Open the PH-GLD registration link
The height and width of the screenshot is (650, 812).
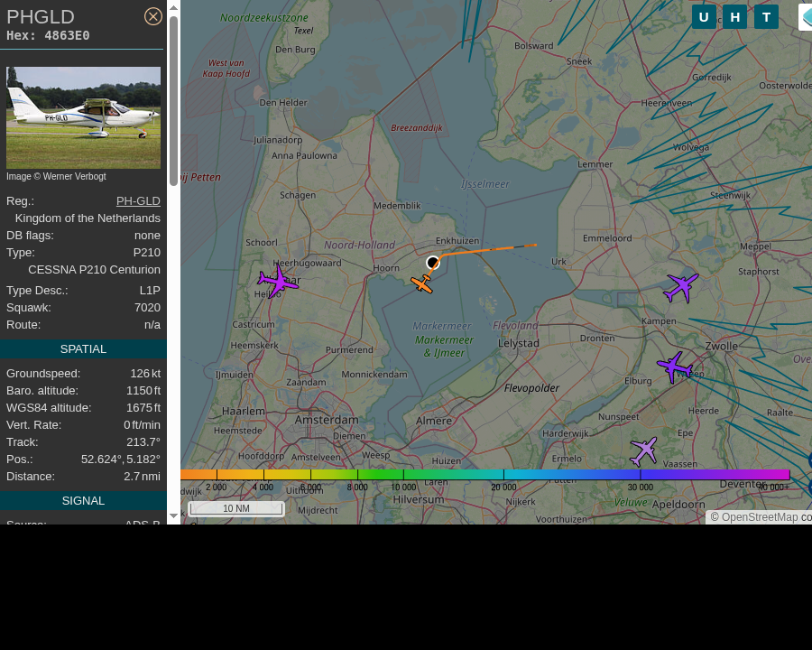(138, 201)
